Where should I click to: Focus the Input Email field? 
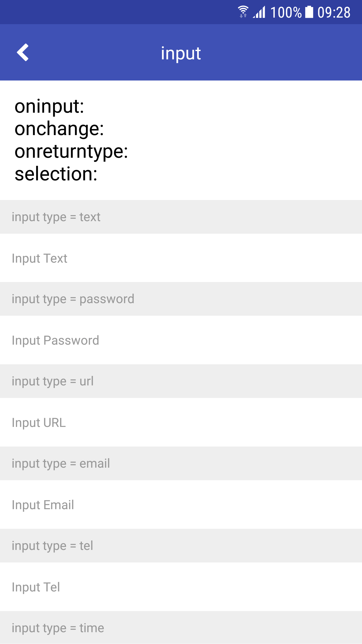[x=181, y=505]
